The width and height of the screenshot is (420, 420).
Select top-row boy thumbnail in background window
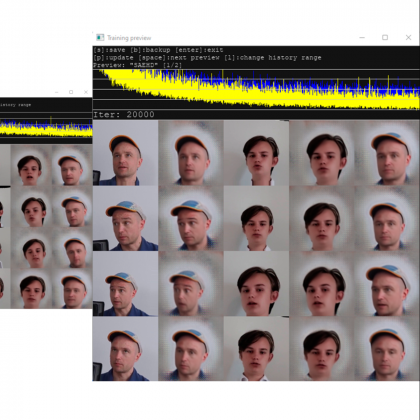coord(31,165)
